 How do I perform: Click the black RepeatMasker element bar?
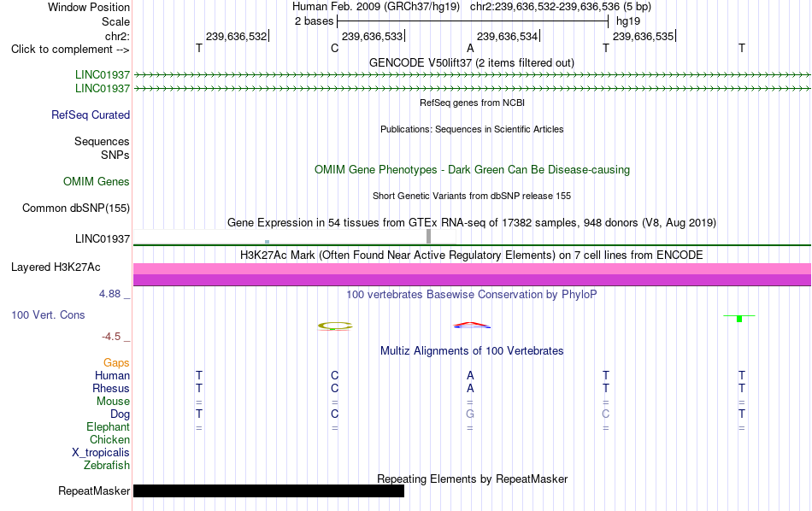268,490
